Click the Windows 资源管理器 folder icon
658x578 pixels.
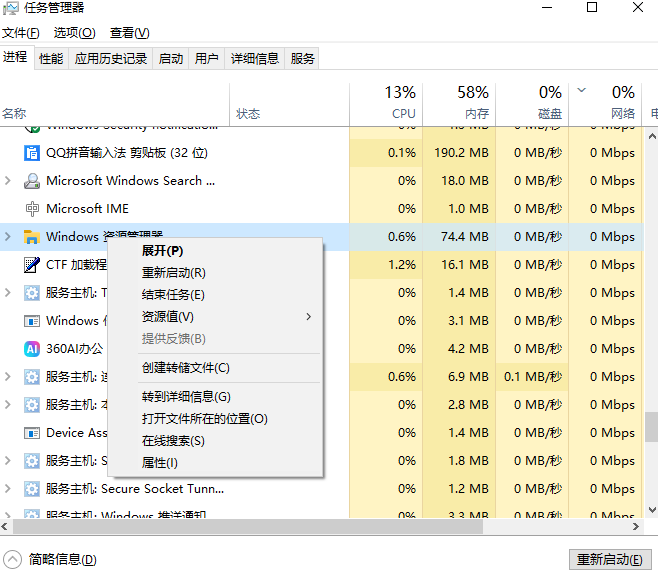[32, 237]
